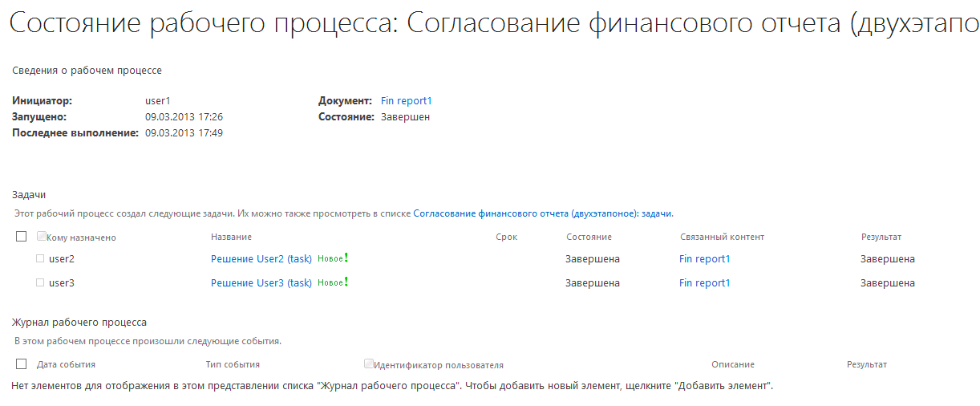Viewport: 980px width, 406px height.
Task: Toggle select-all checkbox in Журнал рабочего процесса table
Action: coord(22,364)
